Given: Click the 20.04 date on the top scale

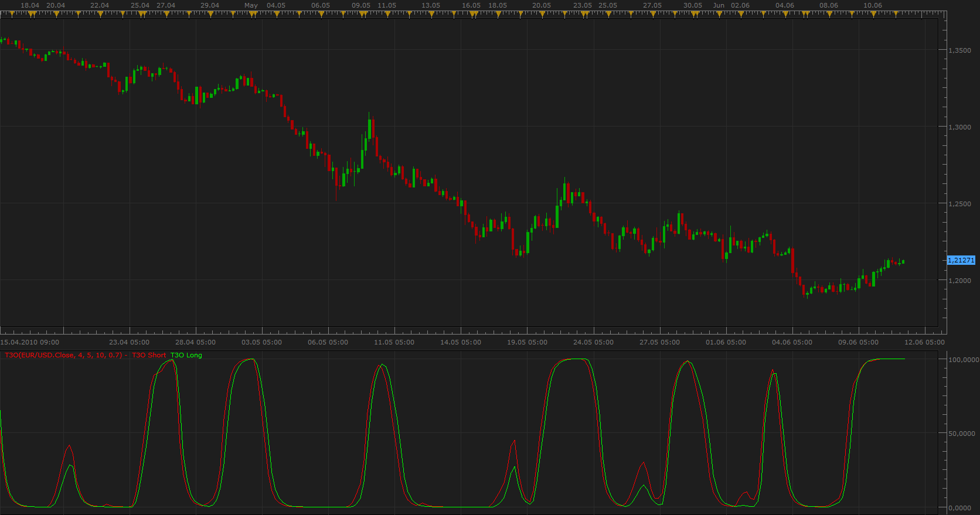Looking at the screenshot, I should (x=56, y=5).
